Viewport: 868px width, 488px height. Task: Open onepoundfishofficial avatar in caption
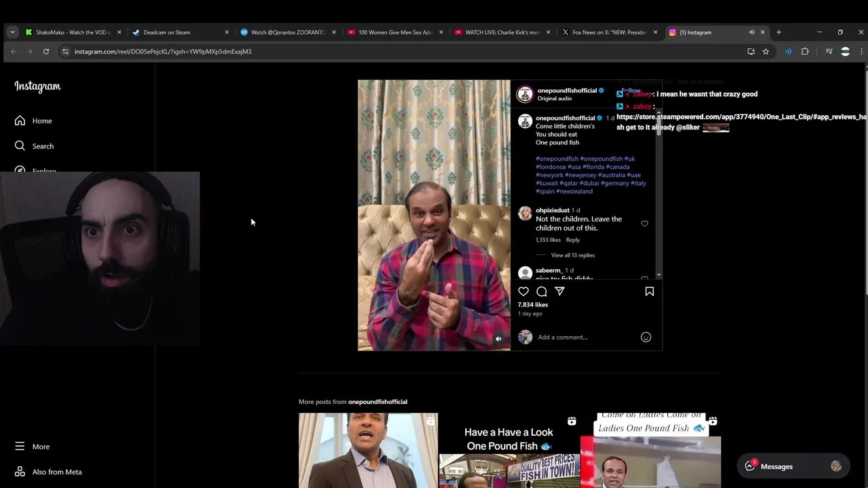(x=525, y=121)
